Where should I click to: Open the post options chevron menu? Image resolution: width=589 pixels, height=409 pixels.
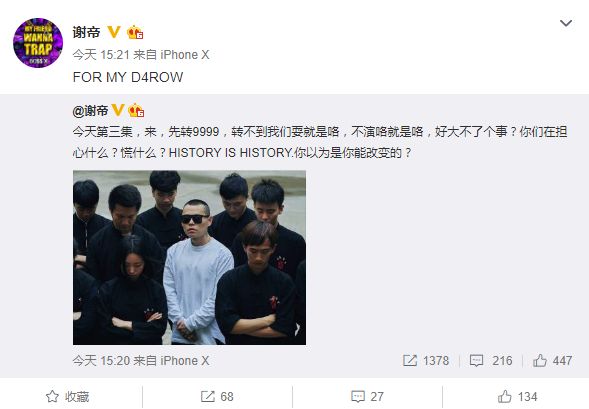click(x=566, y=23)
